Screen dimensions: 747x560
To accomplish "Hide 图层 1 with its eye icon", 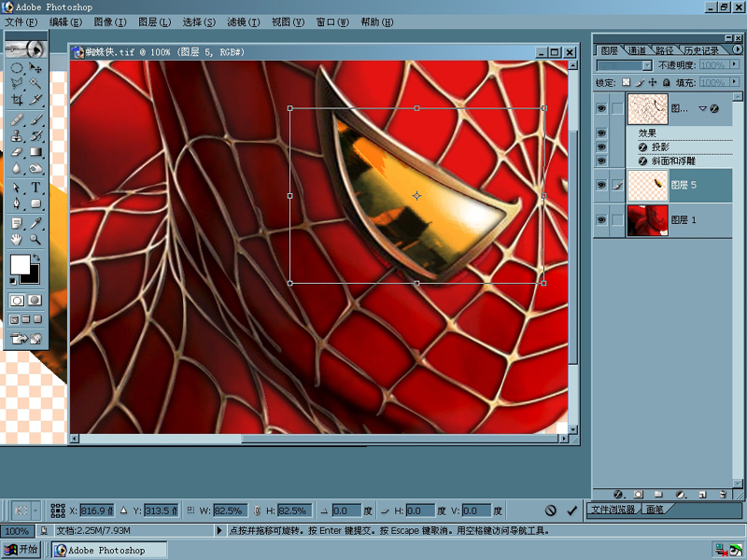I will click(x=601, y=220).
